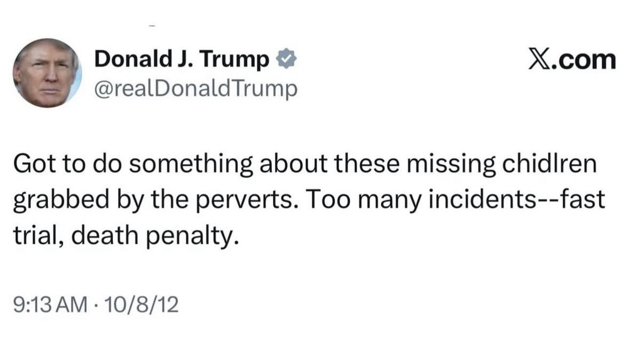The height and width of the screenshot is (362, 644).
Task: Click the small dash mark above the name
Action: pyautogui.click(x=152, y=25)
